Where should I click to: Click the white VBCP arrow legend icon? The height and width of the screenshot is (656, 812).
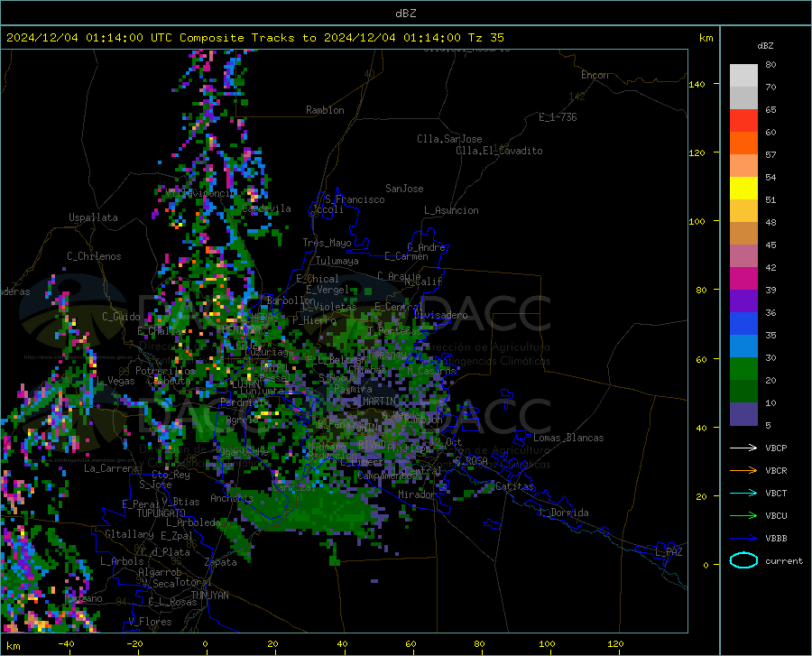click(x=743, y=448)
